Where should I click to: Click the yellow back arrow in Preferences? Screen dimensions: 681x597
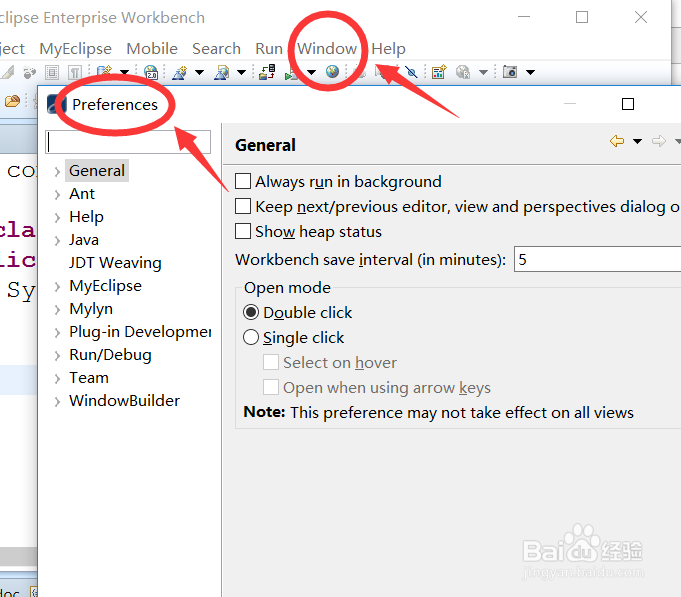[617, 141]
